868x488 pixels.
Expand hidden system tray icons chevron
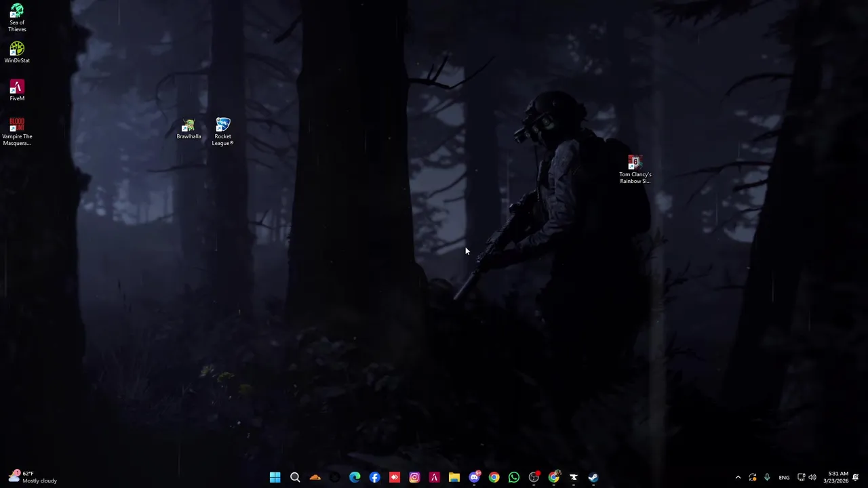point(738,477)
